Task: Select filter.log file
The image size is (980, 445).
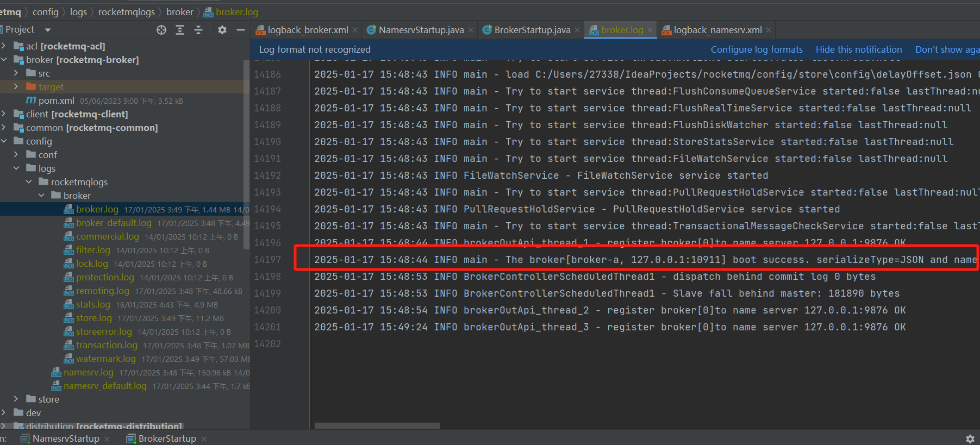Action: click(x=93, y=250)
